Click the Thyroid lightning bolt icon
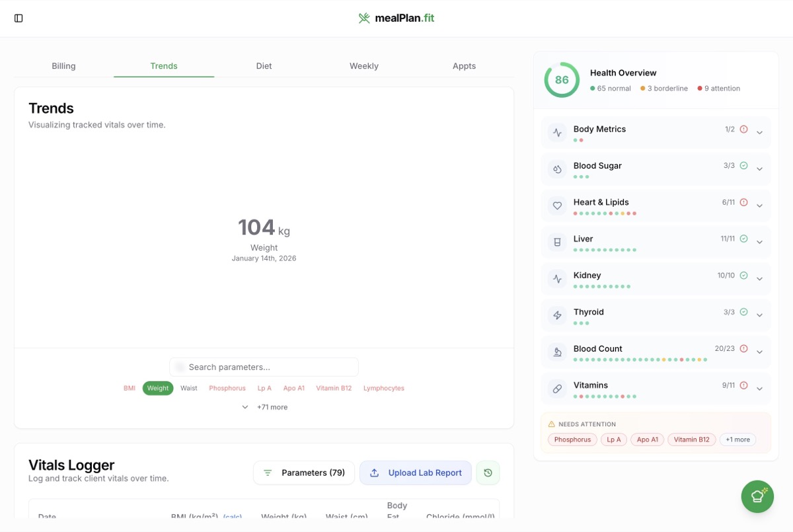 point(557,315)
